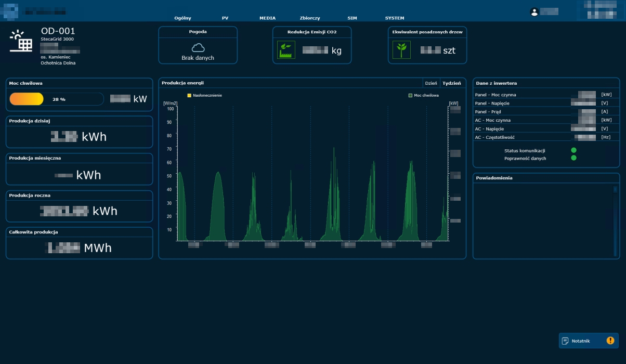Click the CO2 emission reduction factory icon
Image resolution: width=626 pixels, height=364 pixels.
pos(286,50)
